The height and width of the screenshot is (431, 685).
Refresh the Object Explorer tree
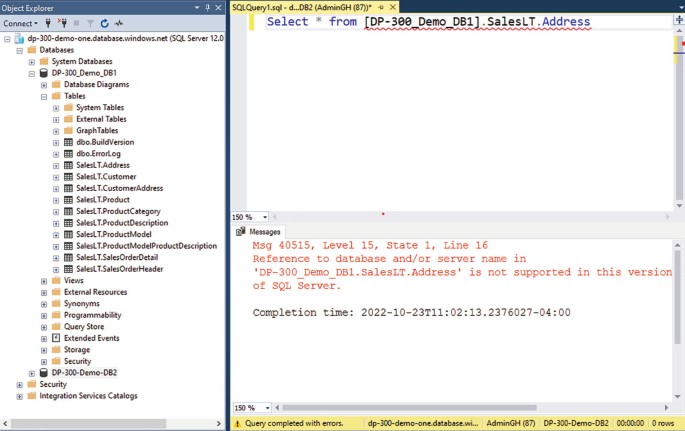(105, 22)
